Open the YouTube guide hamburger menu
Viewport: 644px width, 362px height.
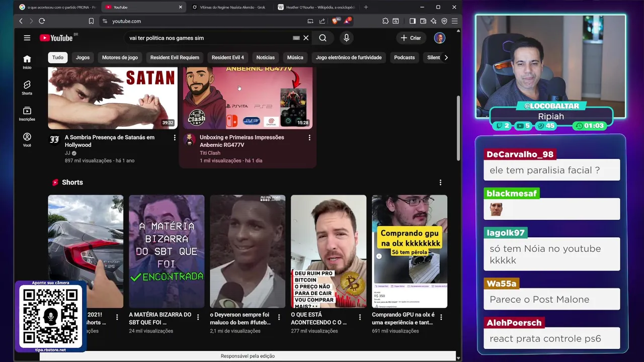(x=27, y=38)
